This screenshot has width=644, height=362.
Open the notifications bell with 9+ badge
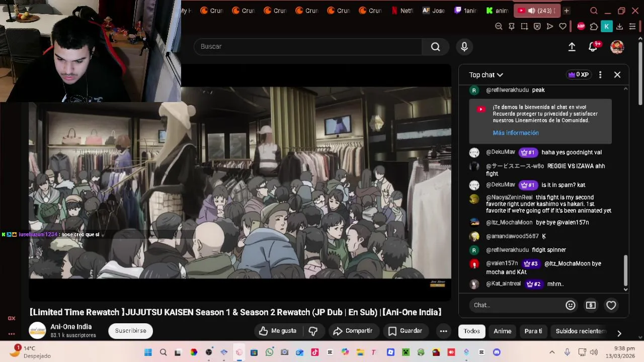[594, 47]
